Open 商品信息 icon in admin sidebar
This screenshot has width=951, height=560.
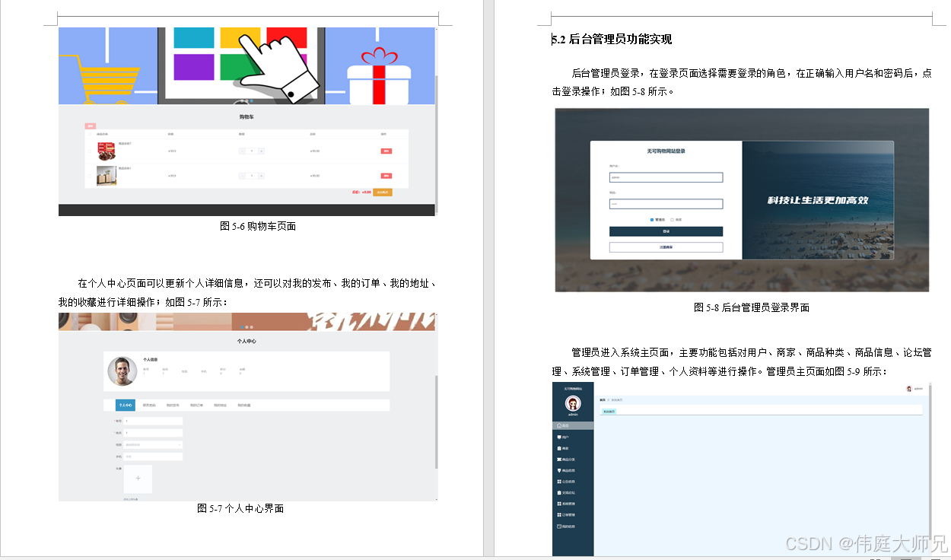(559, 470)
